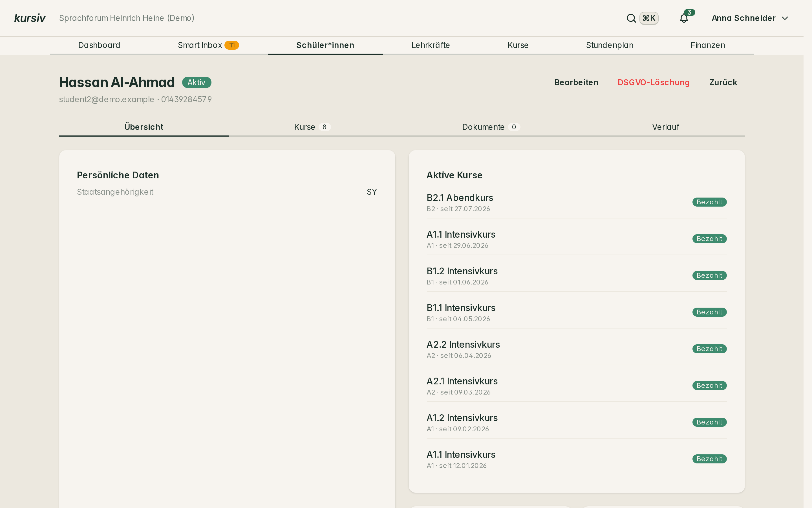Click Zurück to go back
812x508 pixels.
723,82
